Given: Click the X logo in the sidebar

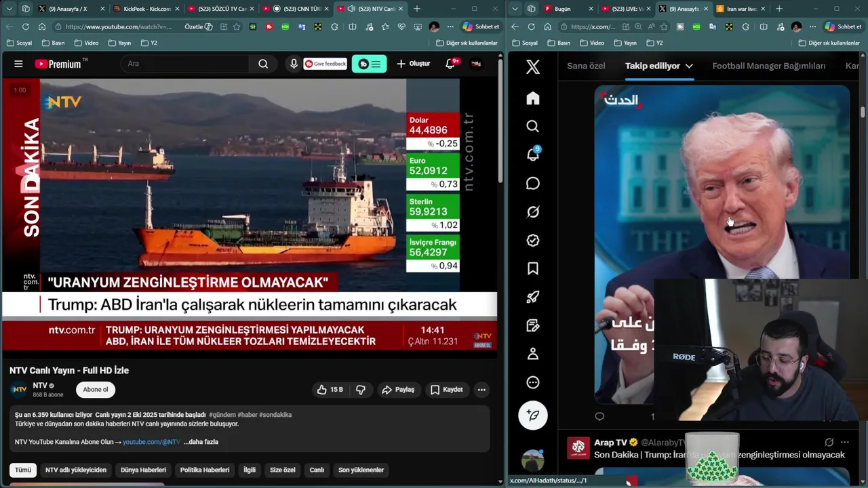Looking at the screenshot, I should tap(533, 66).
